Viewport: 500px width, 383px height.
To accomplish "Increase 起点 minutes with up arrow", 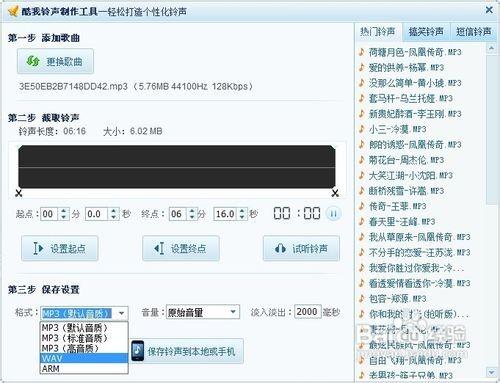I will pyautogui.click(x=64, y=210).
